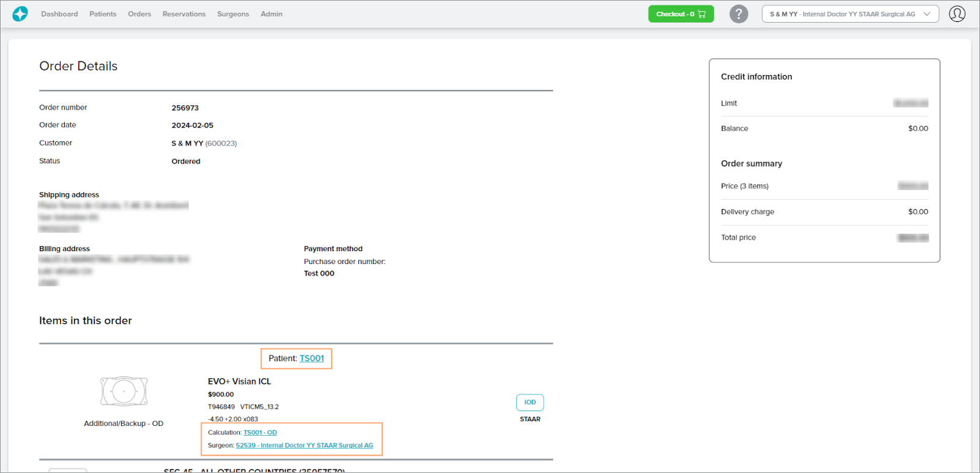Open the help question mark icon
980x473 pixels.
click(738, 14)
